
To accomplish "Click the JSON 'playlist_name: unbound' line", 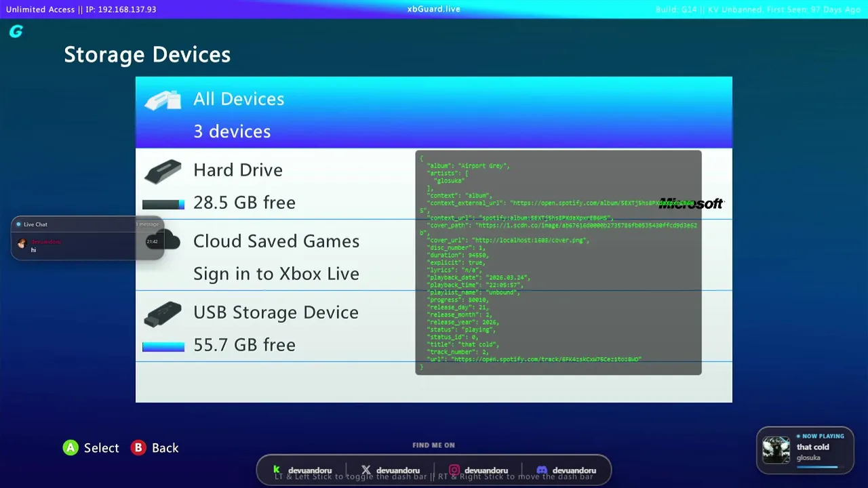I will click(473, 292).
